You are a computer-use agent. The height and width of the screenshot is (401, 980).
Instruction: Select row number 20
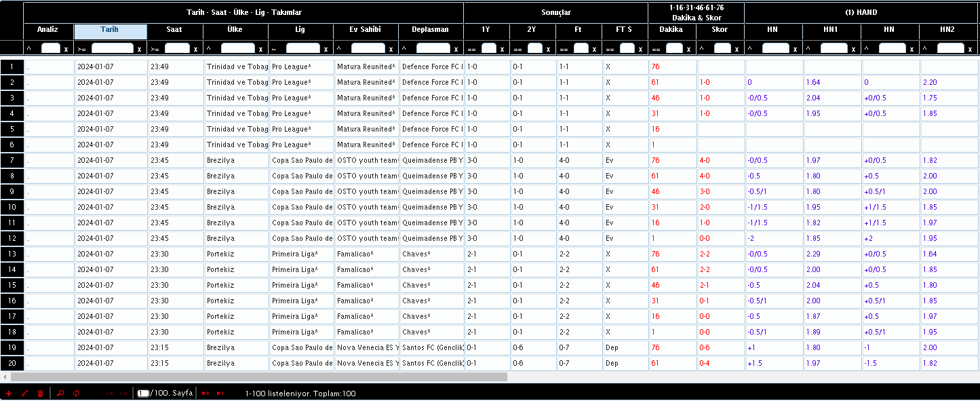[x=12, y=363]
